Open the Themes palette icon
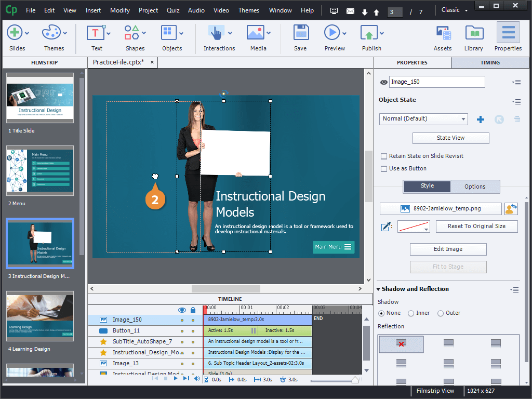The width and height of the screenshot is (532, 399). coord(51,33)
